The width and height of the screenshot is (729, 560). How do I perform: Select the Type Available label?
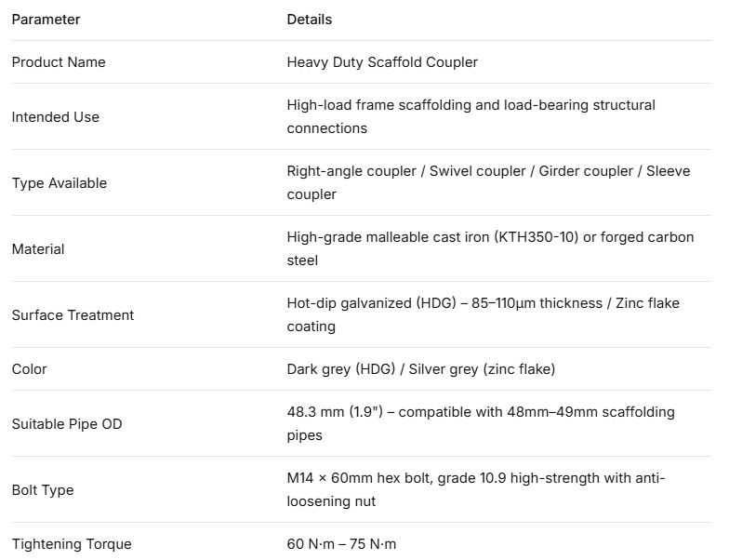tap(59, 183)
